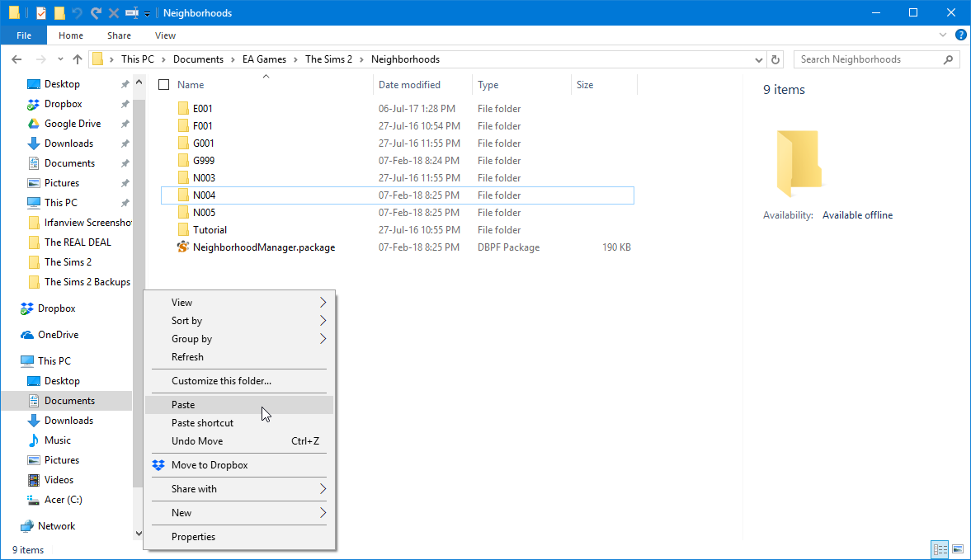Screen dimensions: 971x560
Task: Click the NeighborhoodManager.package file icon
Action: (182, 247)
